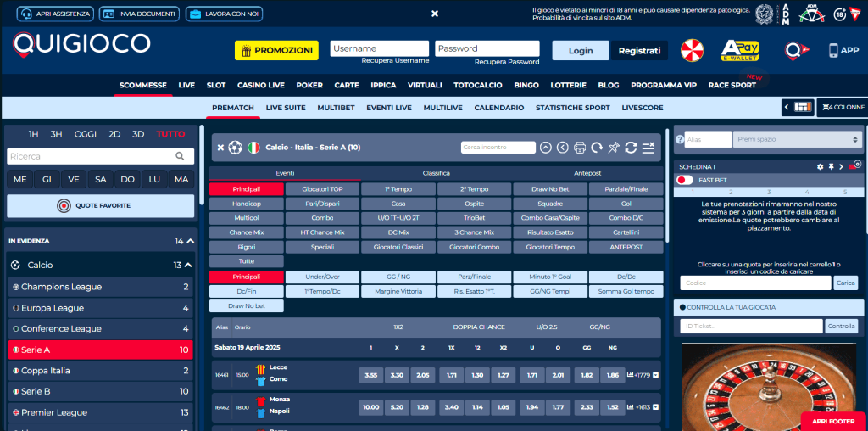
Task: Expand markets dropdown for Monza-Napoli
Action: [656, 407]
